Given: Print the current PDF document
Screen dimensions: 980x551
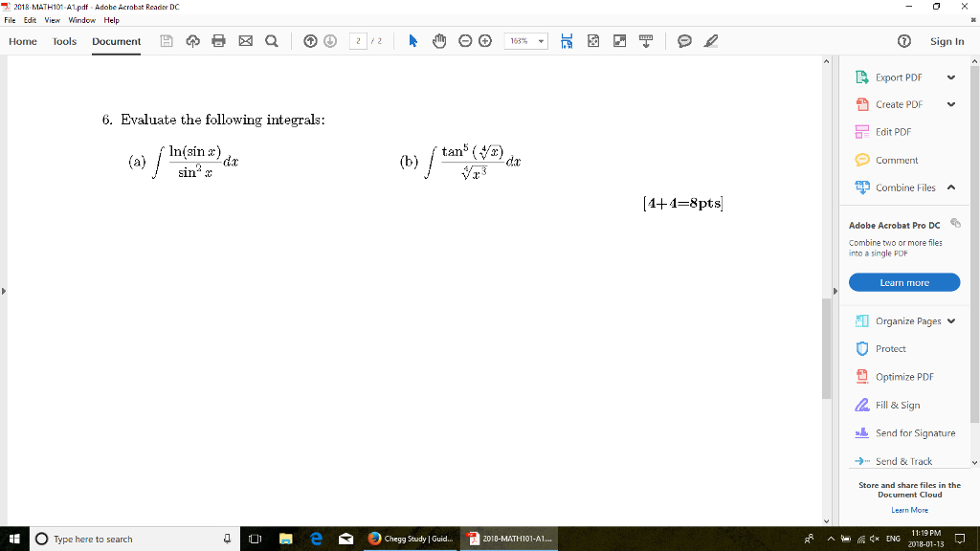Looking at the screenshot, I should tap(217, 41).
